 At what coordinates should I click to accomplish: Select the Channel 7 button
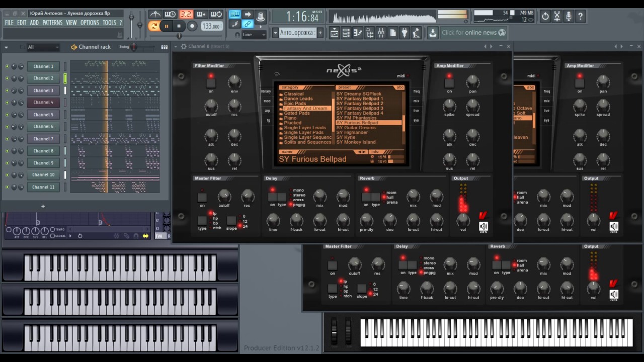(43, 139)
